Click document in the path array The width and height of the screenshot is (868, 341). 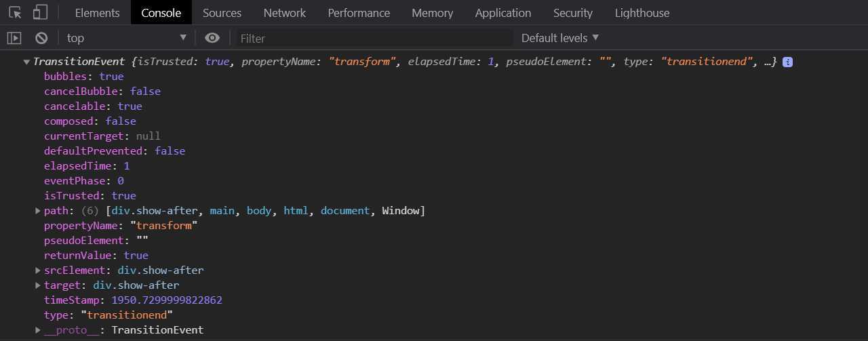[x=345, y=211]
